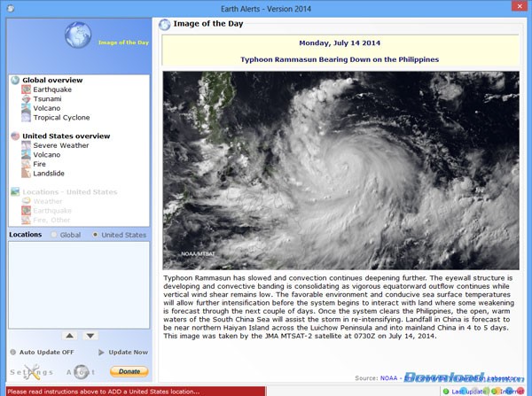Click the red status bar instruction message
The width and height of the screenshot is (532, 396).
click(136, 392)
